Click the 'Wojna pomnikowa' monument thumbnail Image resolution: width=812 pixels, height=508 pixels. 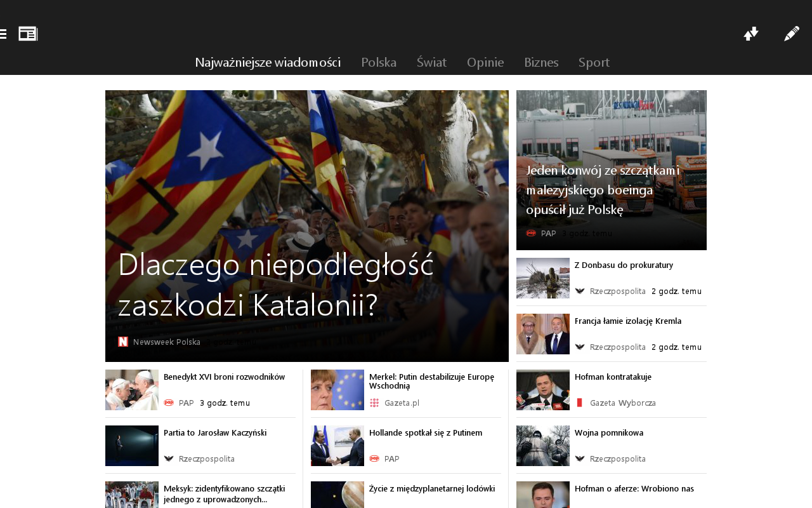(543, 446)
